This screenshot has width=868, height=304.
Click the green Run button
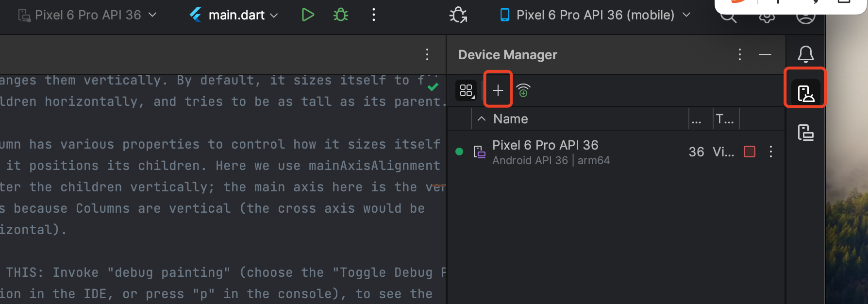(307, 15)
